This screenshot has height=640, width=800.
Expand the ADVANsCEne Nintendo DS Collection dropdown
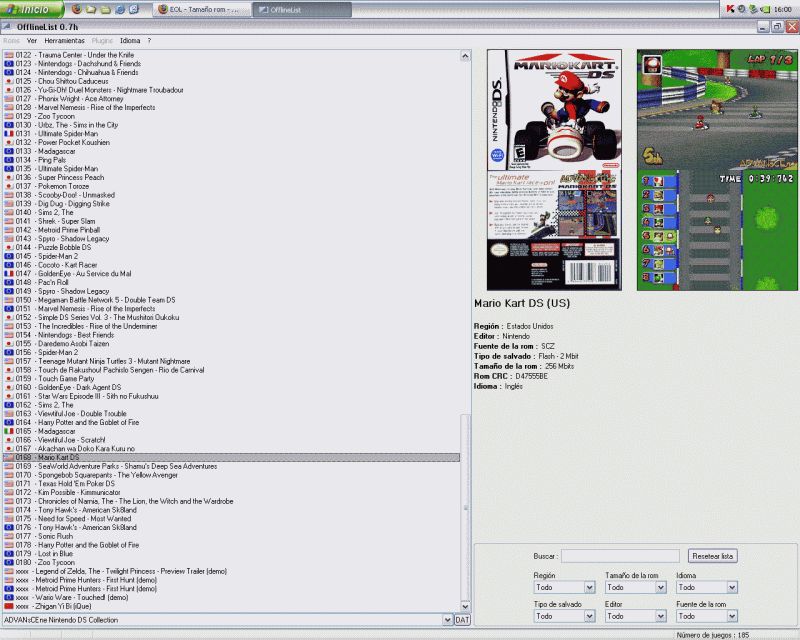coord(447,620)
